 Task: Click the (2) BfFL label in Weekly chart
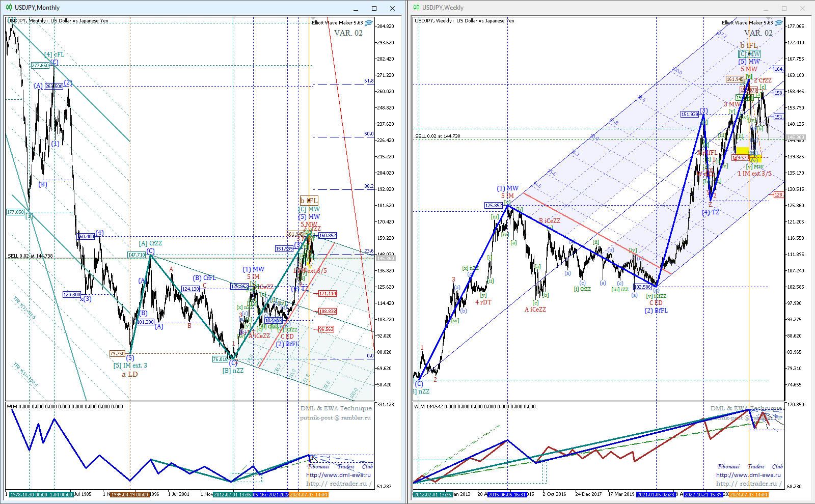point(656,310)
